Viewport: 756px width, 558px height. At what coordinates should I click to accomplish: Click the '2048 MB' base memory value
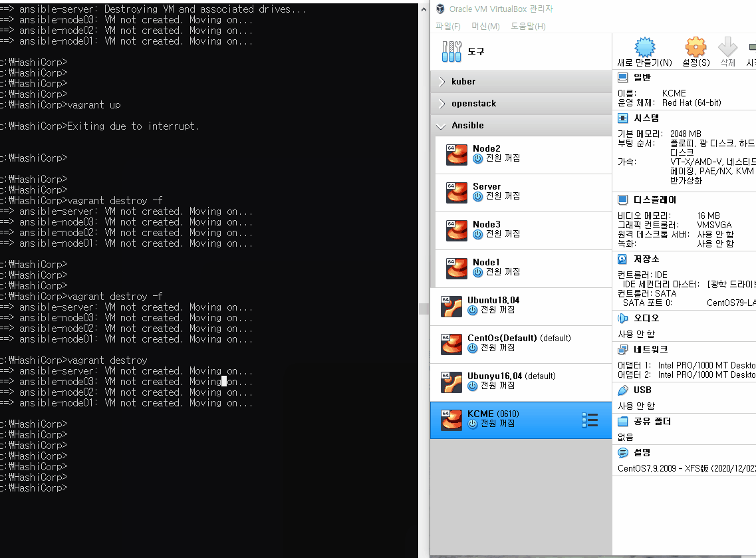686,134
